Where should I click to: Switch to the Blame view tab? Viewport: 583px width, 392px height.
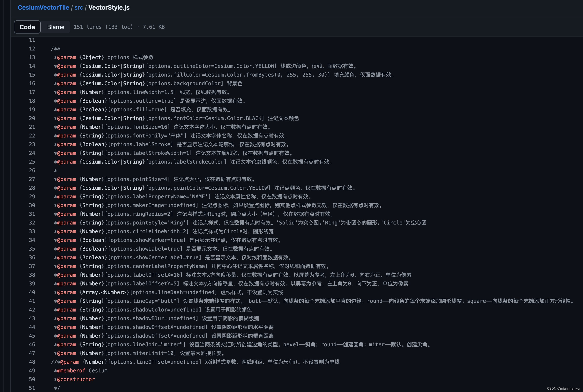point(56,27)
